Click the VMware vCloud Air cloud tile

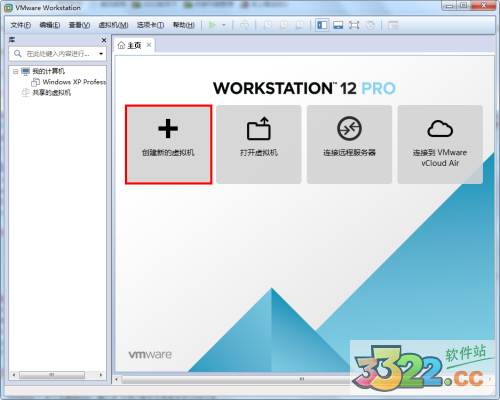[440, 144]
